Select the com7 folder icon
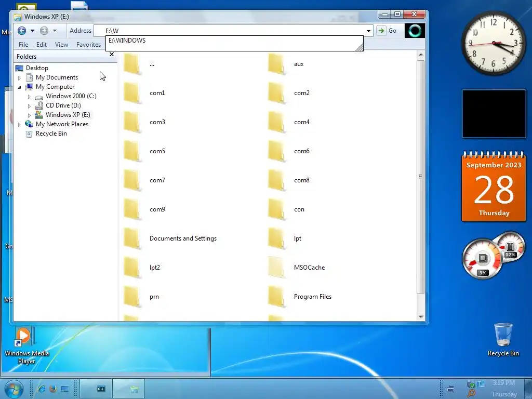The image size is (532, 399). [x=131, y=180]
